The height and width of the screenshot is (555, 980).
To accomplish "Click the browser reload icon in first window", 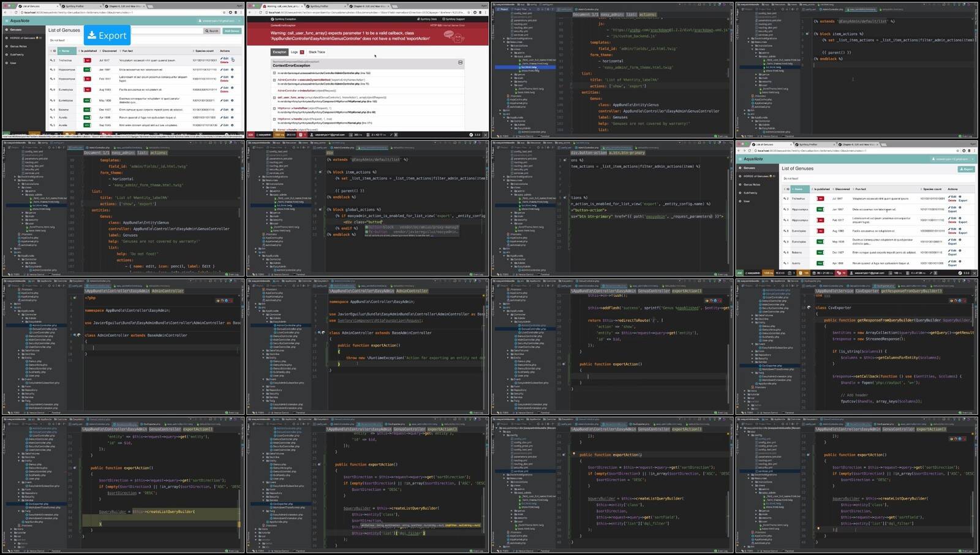I will coord(16,12).
